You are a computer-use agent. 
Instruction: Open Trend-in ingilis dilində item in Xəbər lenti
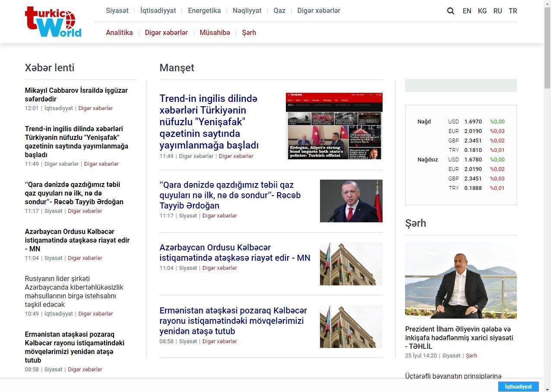click(76, 142)
